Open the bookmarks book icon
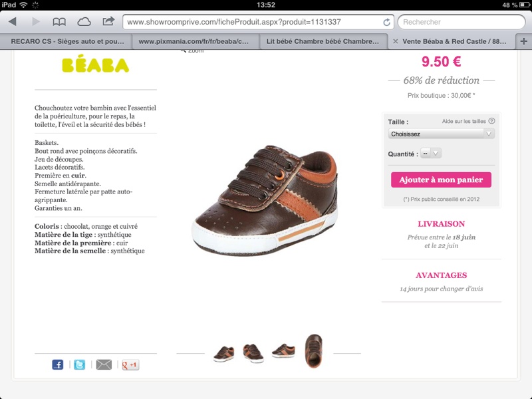 59,22
